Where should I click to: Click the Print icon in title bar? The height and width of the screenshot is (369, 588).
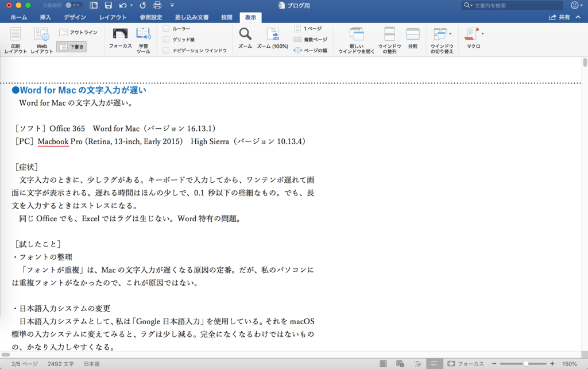[157, 5]
